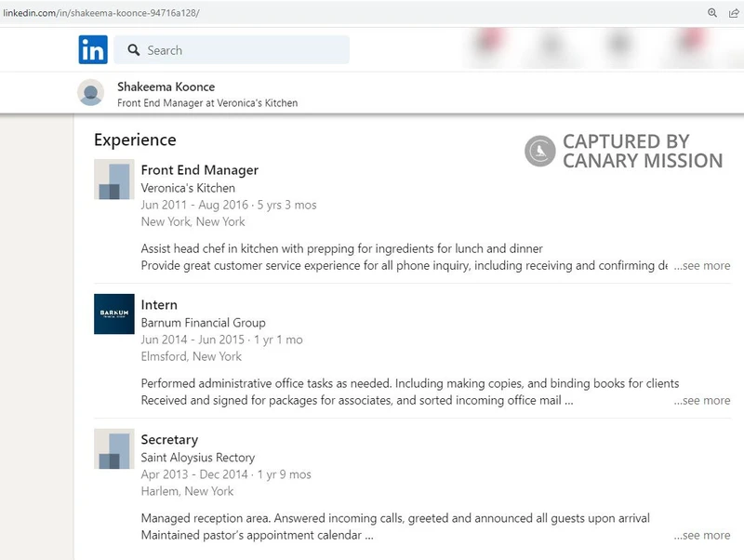744x560 pixels.
Task: Click the browser zoom magnifier icon
Action: click(712, 13)
